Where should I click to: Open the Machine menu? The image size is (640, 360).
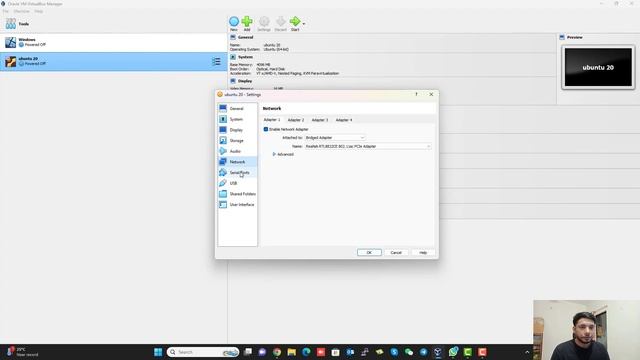point(22,11)
